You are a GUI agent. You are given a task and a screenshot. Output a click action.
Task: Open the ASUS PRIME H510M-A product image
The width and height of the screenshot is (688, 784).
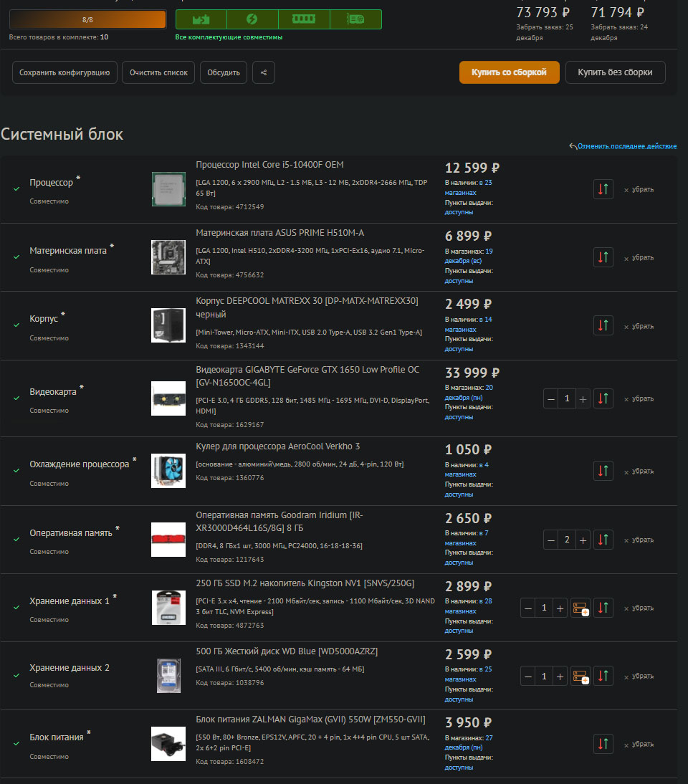coord(168,257)
